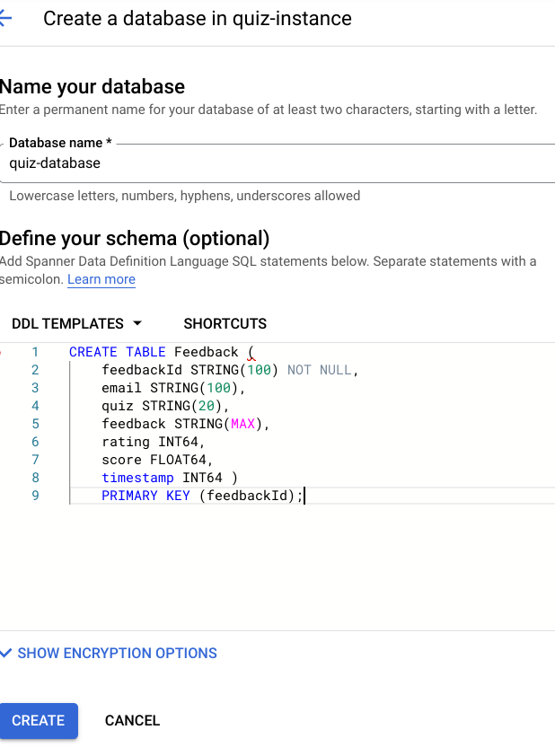Click the encryption options chevron icon
Image resolution: width=555 pixels, height=756 pixels.
point(5,653)
